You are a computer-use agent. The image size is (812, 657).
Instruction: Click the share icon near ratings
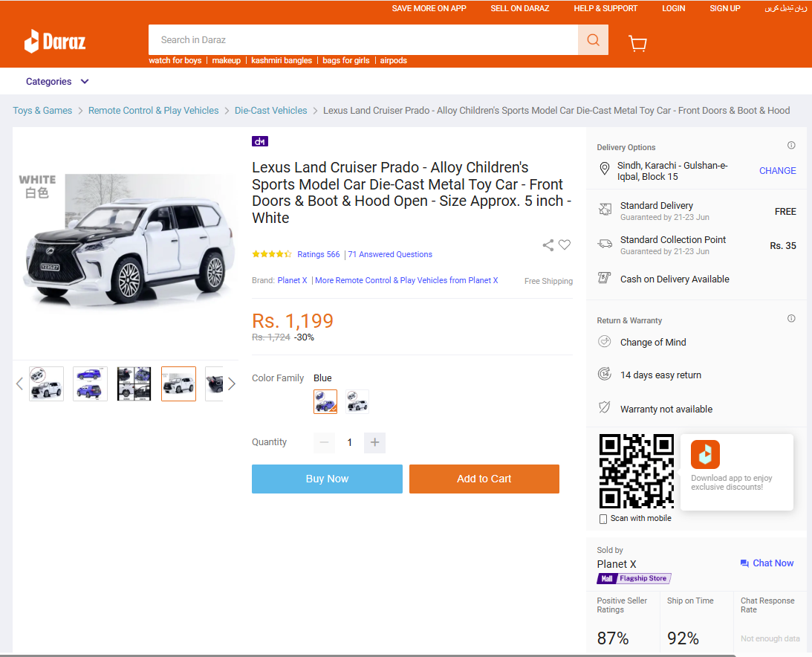pyautogui.click(x=548, y=245)
